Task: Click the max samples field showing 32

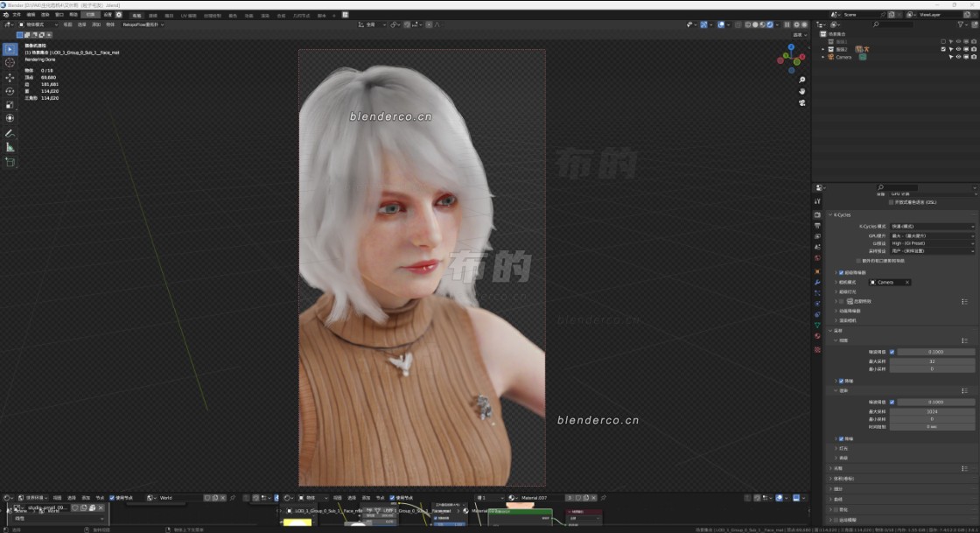Action: pyautogui.click(x=932, y=361)
